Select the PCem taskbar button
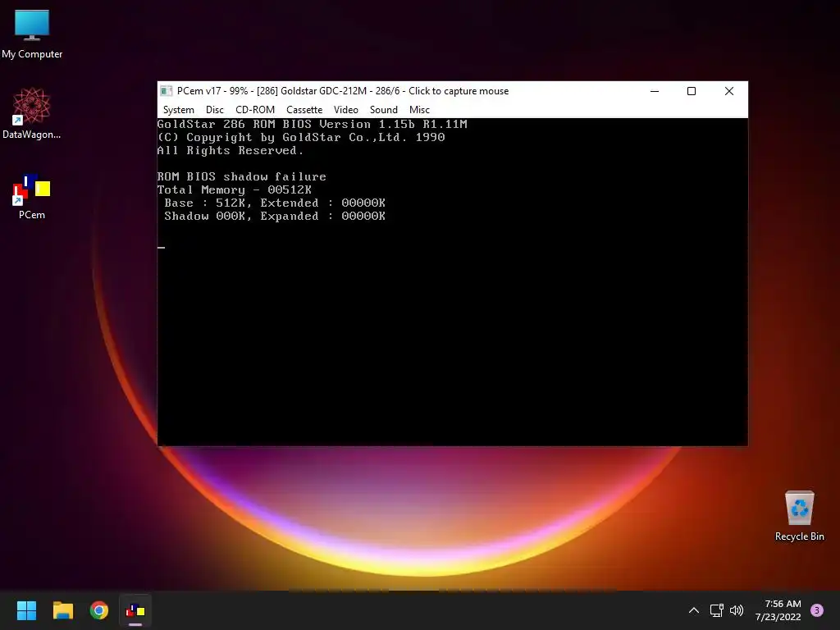The image size is (840, 630). 135,610
